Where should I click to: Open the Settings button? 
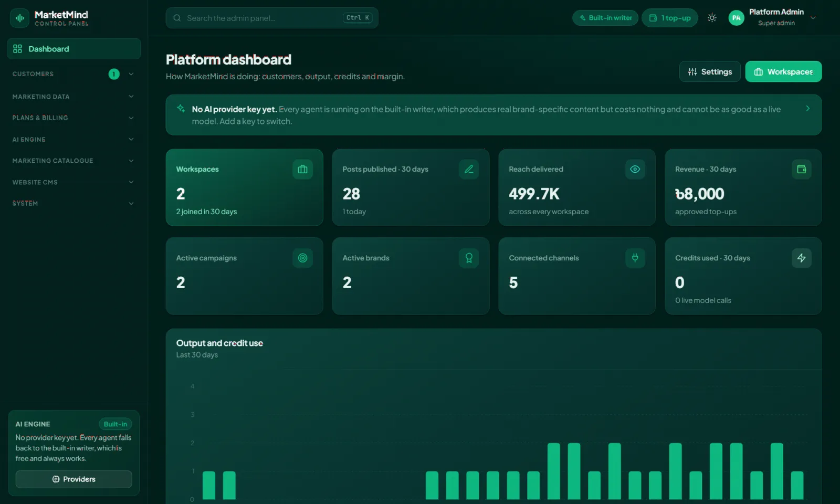(710, 71)
